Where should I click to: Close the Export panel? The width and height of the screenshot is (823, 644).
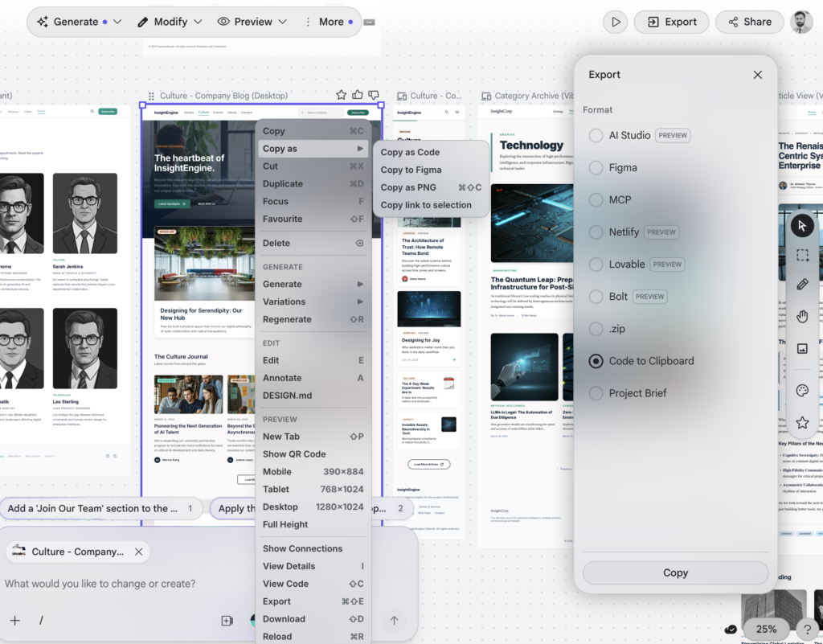coord(757,75)
